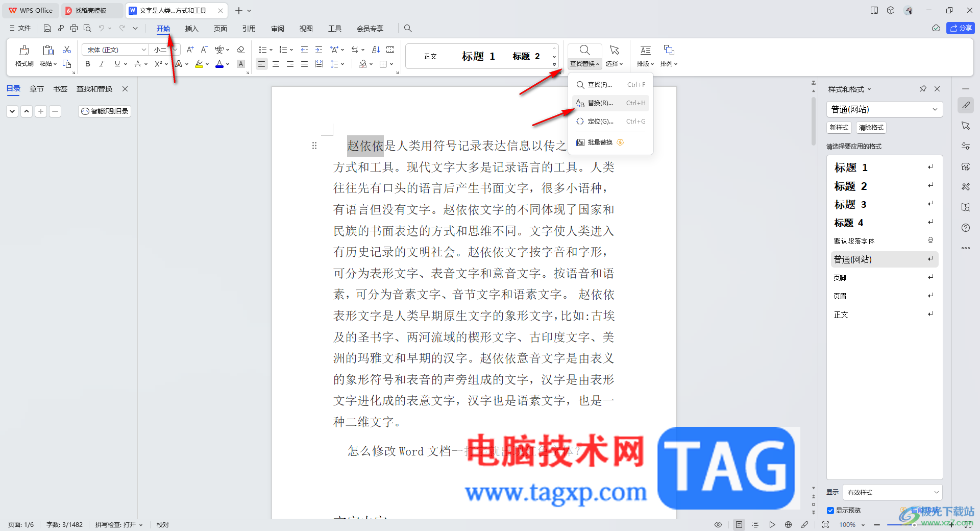Viewport: 980px width, 531px height.
Task: Click the Sort A-Z icon
Action: pos(376,50)
